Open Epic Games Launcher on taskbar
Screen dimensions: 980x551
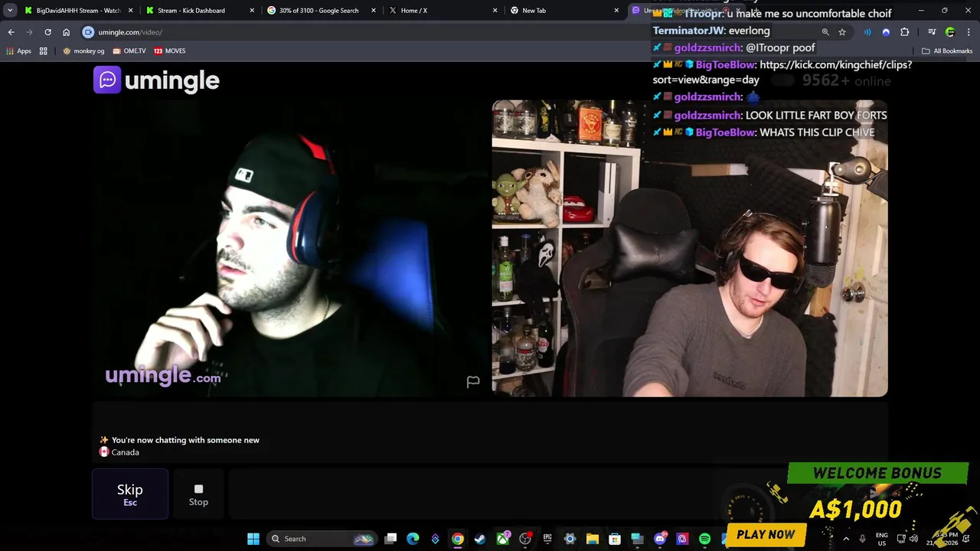[547, 539]
